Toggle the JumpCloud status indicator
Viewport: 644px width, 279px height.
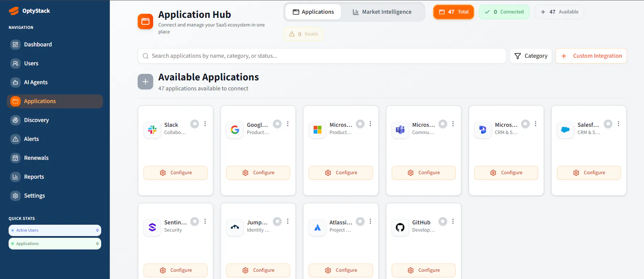(277, 221)
